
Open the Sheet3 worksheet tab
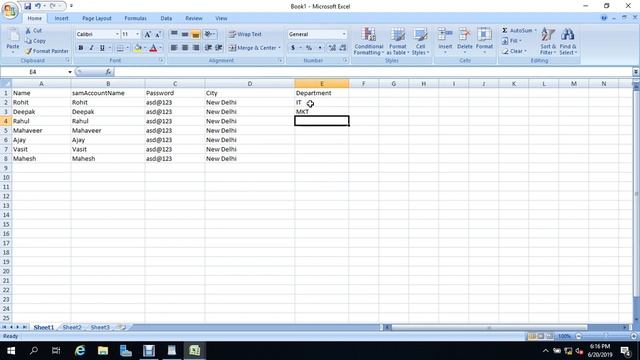(x=100, y=327)
